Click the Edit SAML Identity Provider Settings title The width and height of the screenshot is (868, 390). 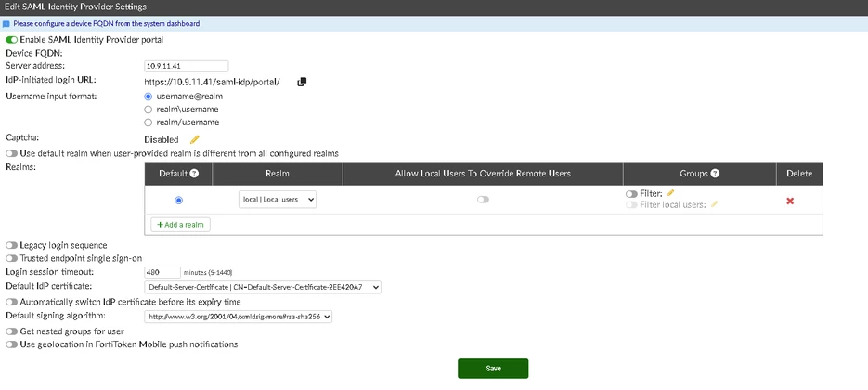click(x=75, y=6)
